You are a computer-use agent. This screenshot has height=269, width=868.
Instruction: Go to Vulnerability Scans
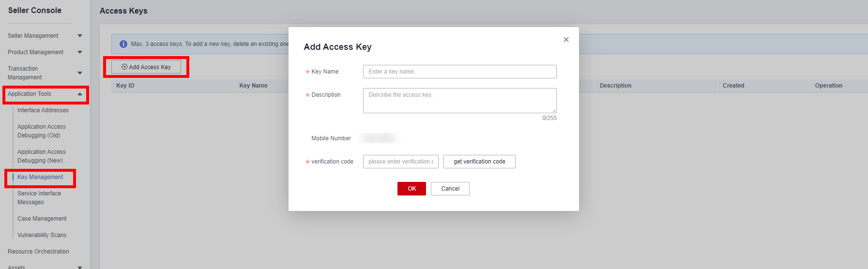(x=42, y=235)
